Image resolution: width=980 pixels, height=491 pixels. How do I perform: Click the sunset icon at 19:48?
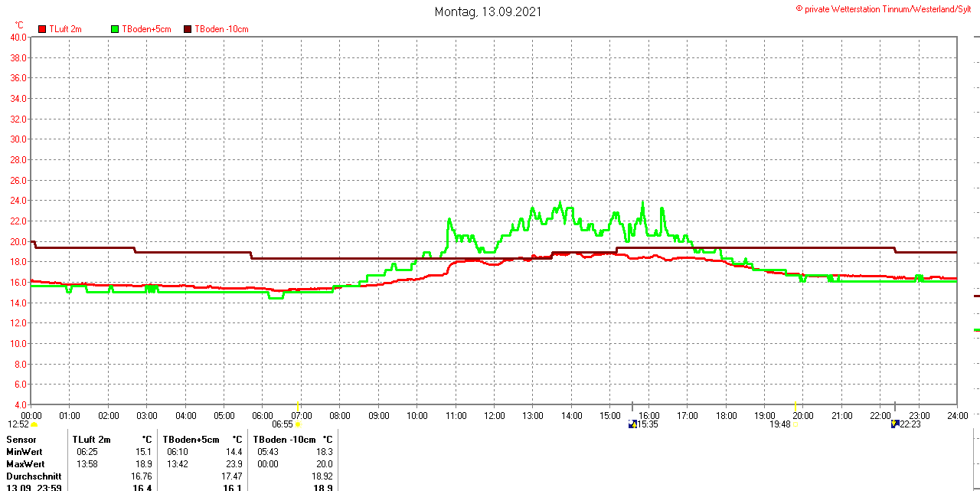click(x=795, y=424)
